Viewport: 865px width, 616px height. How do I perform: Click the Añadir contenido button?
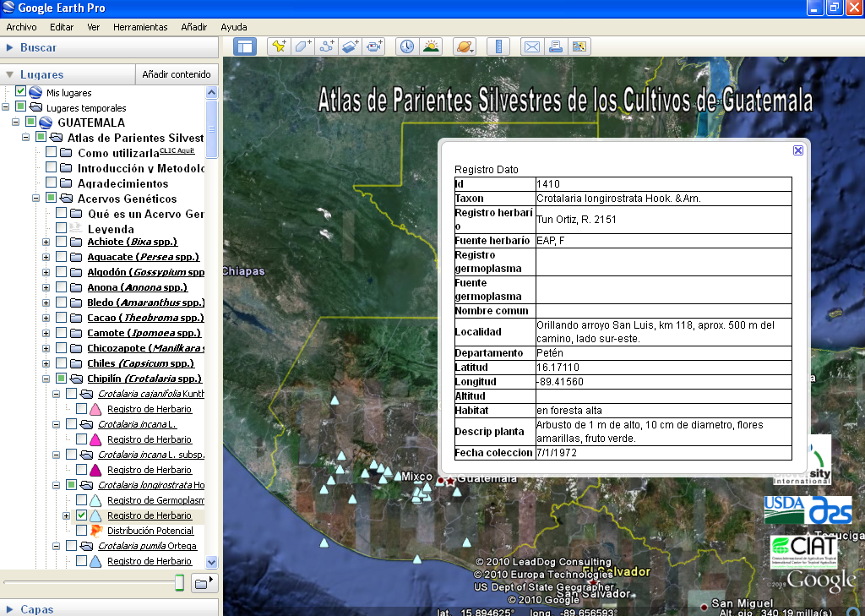click(177, 74)
